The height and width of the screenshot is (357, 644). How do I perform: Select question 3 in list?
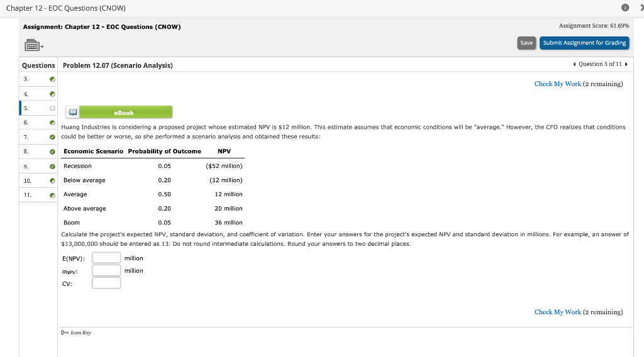38,79
